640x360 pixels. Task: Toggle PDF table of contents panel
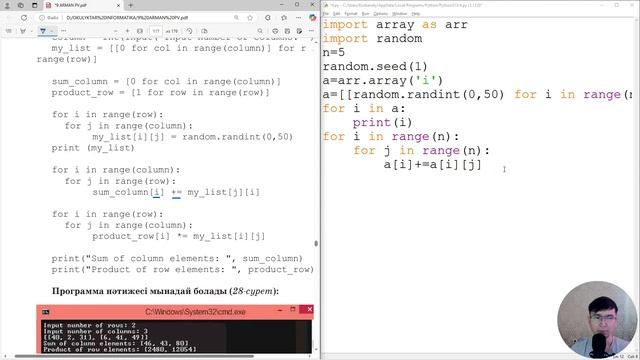(x=9, y=31)
